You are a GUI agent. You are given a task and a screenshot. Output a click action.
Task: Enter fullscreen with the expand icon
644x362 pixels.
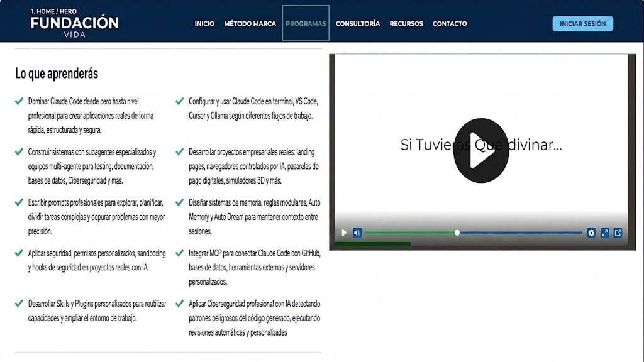(x=604, y=233)
